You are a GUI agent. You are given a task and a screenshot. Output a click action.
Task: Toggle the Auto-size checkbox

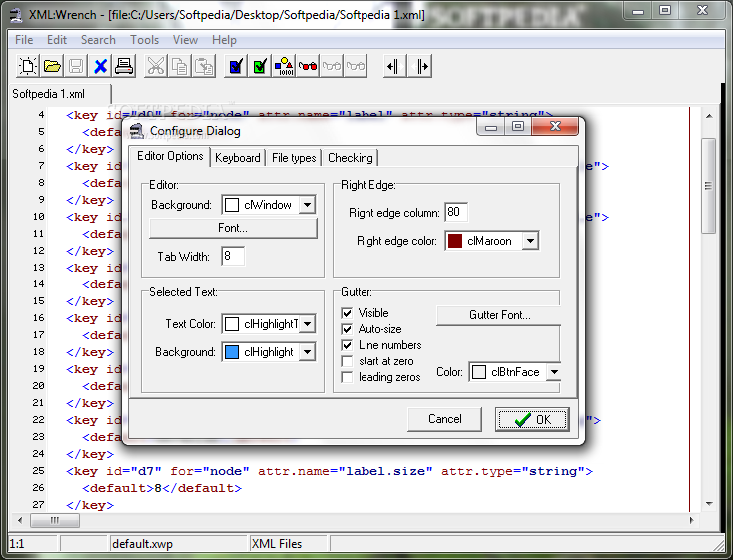click(x=347, y=329)
